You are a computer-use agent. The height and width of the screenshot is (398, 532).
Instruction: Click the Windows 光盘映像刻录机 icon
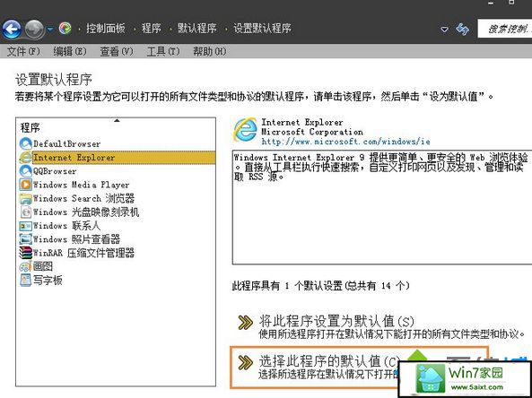pos(25,212)
